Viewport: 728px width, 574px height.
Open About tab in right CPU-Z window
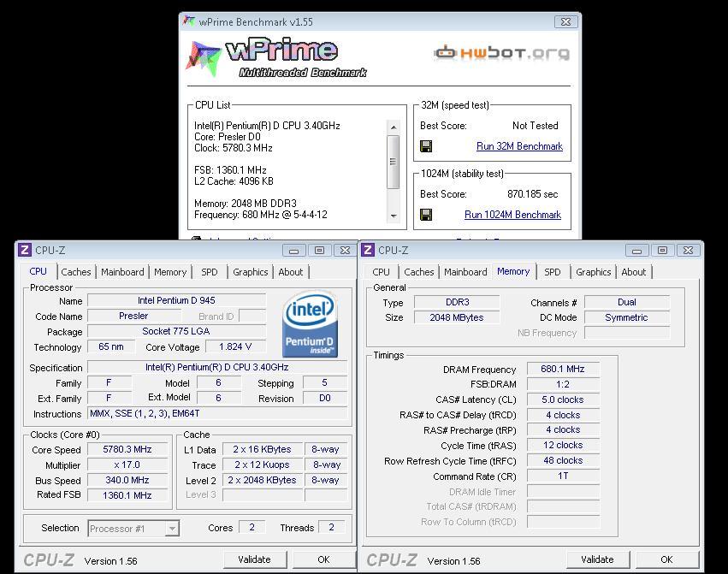point(634,272)
